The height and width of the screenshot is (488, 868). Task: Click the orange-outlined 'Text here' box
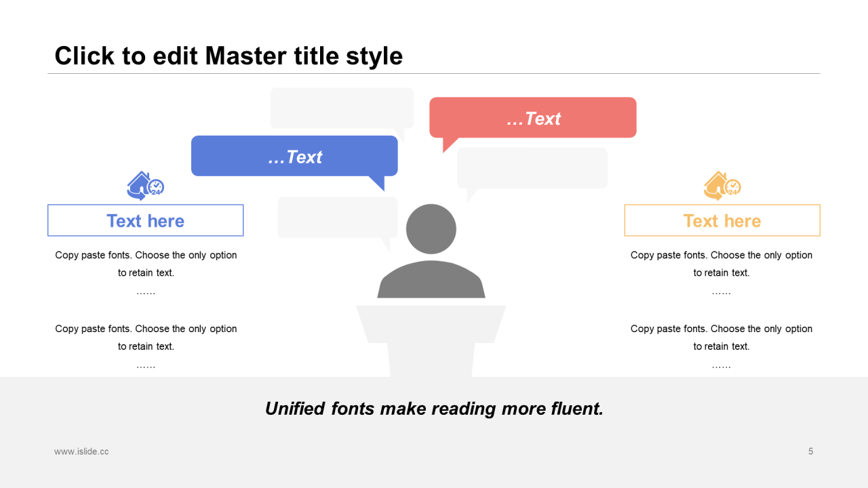coord(722,221)
